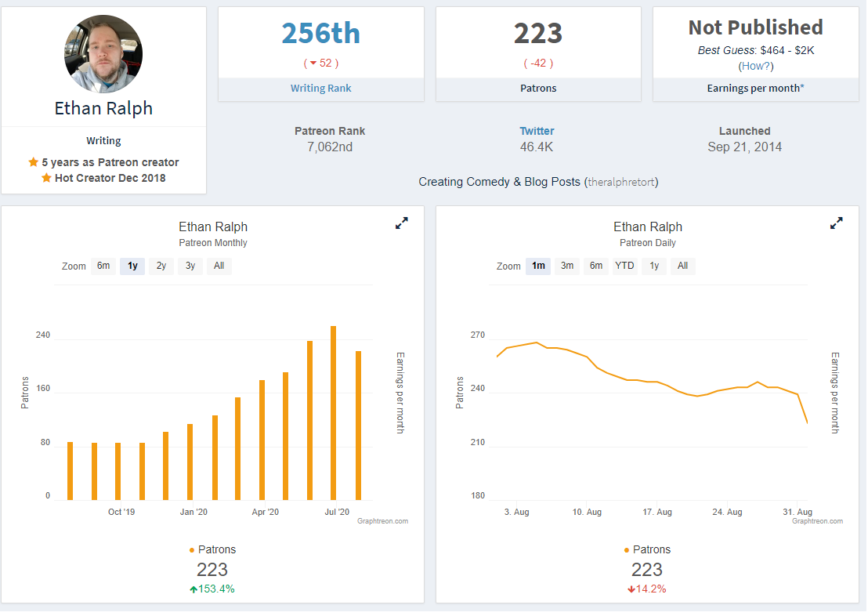Click the 153.4% increase under Monthly chart
This screenshot has width=868, height=616.
(212, 589)
